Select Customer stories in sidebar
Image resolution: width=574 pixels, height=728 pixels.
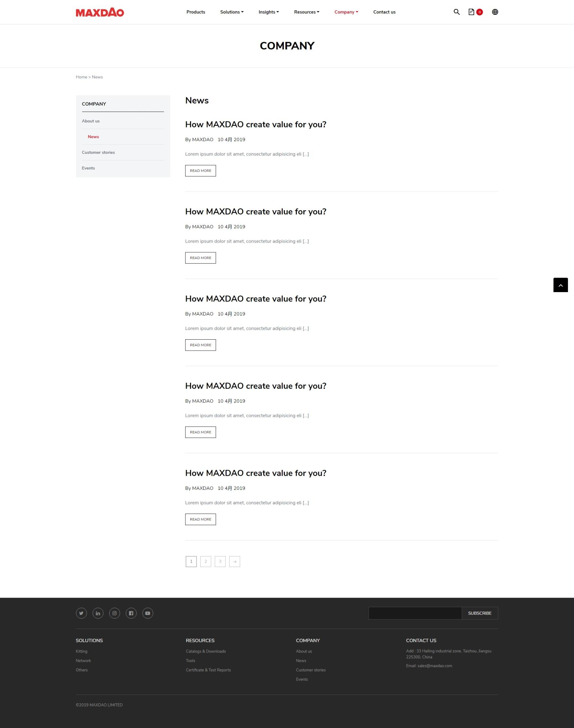coord(99,152)
